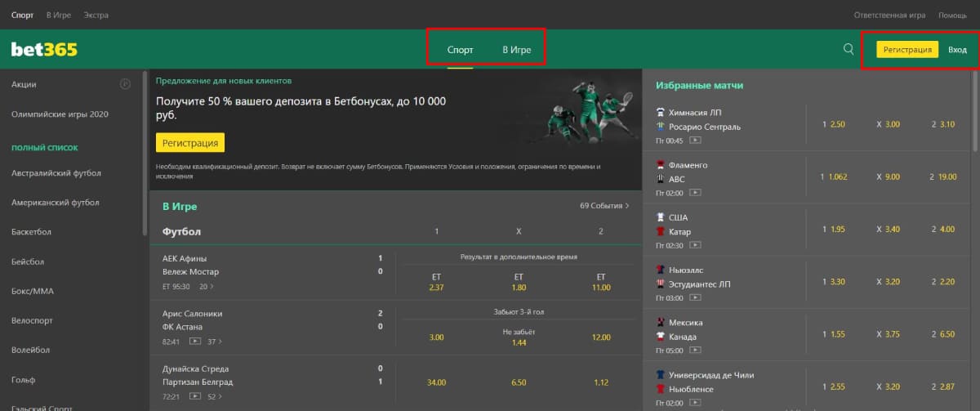This screenshot has width=980, height=411.
Task: Click the bet365 logo
Action: [44, 50]
